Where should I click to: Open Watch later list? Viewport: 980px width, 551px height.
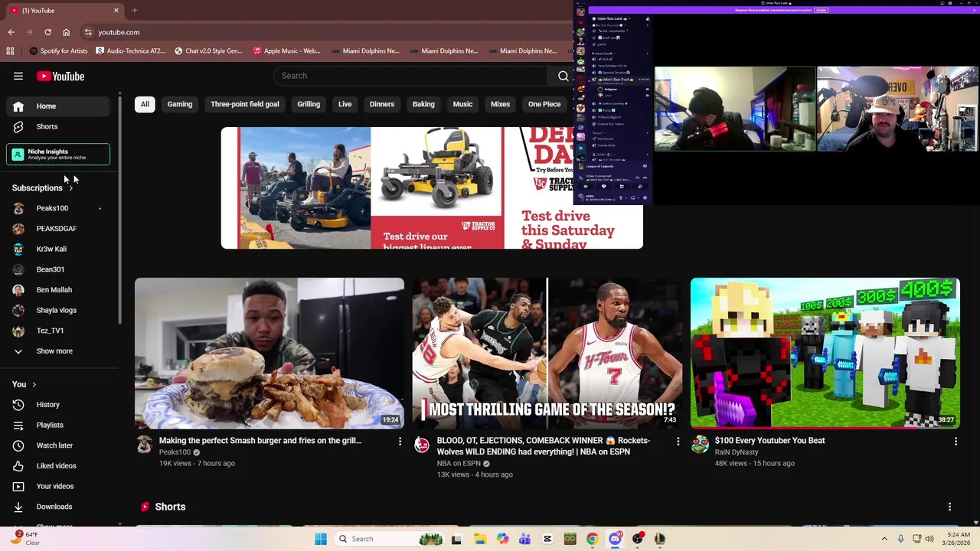tap(60, 445)
